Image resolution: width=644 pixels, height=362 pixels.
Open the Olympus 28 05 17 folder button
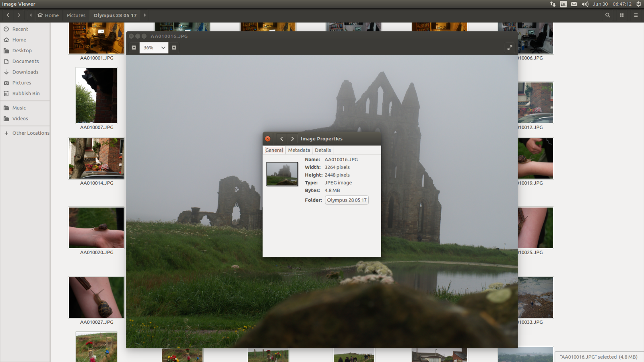[347, 200]
